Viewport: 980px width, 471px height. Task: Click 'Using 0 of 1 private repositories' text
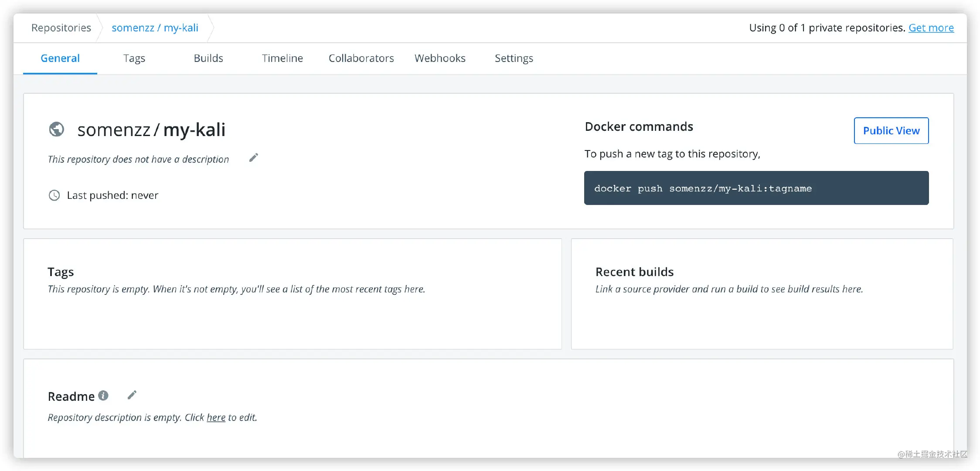(x=827, y=28)
